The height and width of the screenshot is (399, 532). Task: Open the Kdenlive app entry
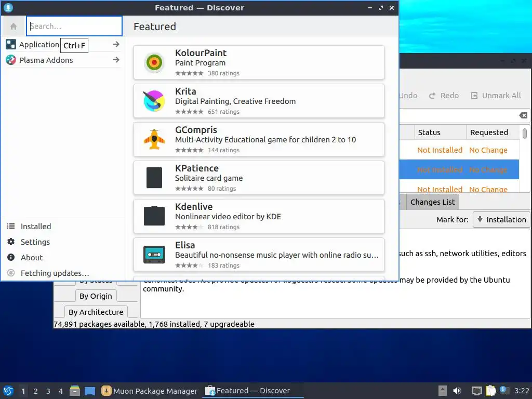pyautogui.click(x=259, y=216)
